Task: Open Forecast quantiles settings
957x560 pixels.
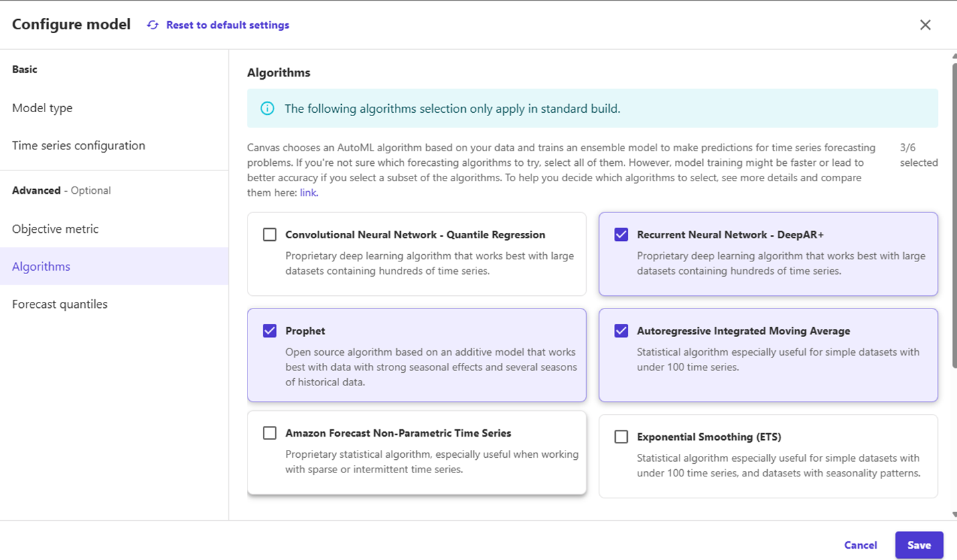Action: (60, 304)
